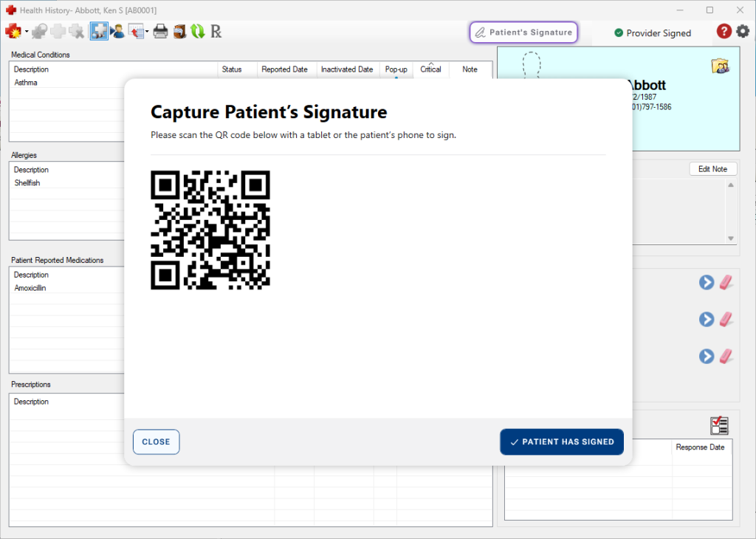
Task: Open dropdown arrow beside the red cross icon
Action: 27,32
